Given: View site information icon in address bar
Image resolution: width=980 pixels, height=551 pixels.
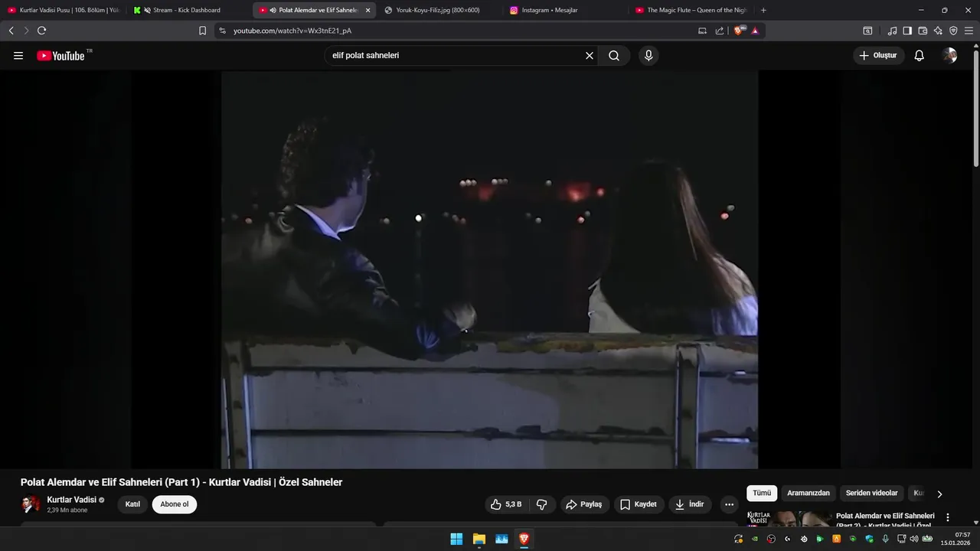Looking at the screenshot, I should 222,31.
